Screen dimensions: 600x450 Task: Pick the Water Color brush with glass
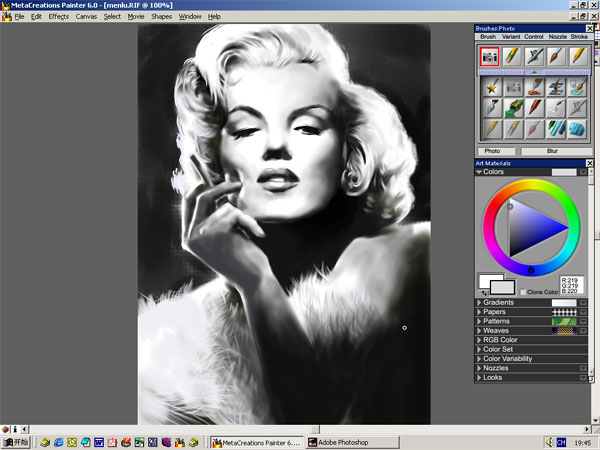577,88
